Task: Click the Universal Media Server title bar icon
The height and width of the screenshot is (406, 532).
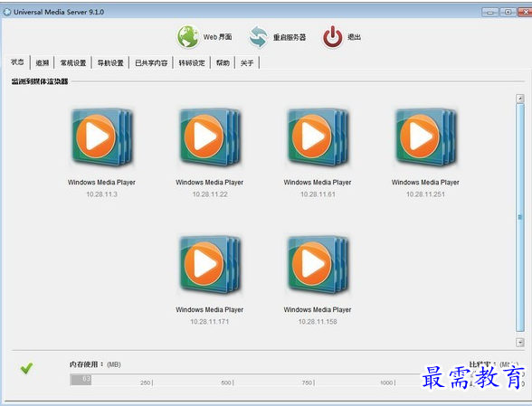Action: point(7,12)
